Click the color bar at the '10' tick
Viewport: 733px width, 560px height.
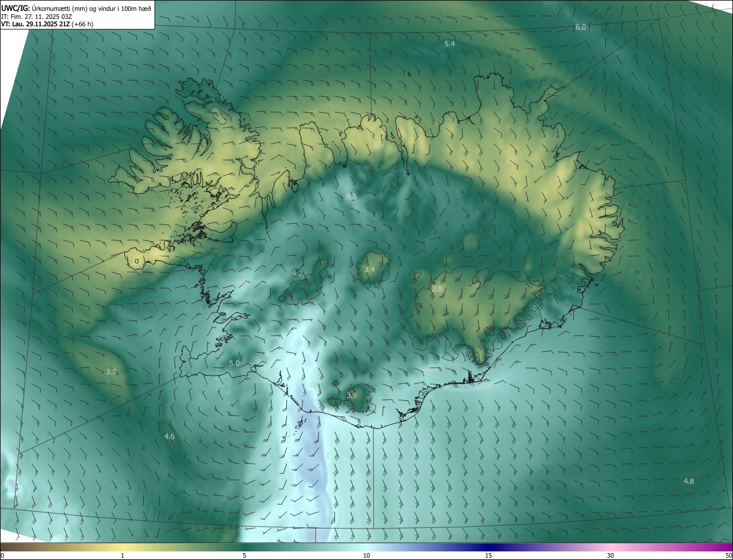(x=366, y=547)
